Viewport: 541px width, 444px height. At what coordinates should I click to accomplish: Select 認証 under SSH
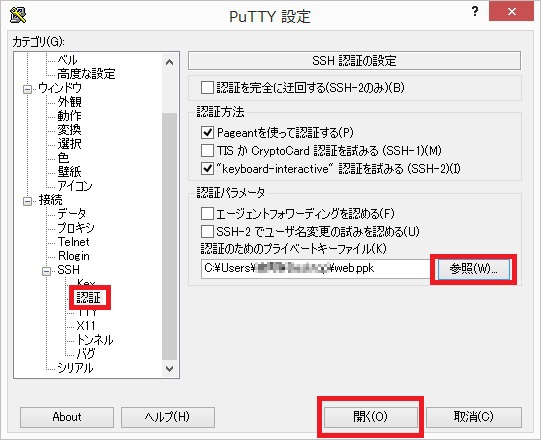tap(88, 297)
